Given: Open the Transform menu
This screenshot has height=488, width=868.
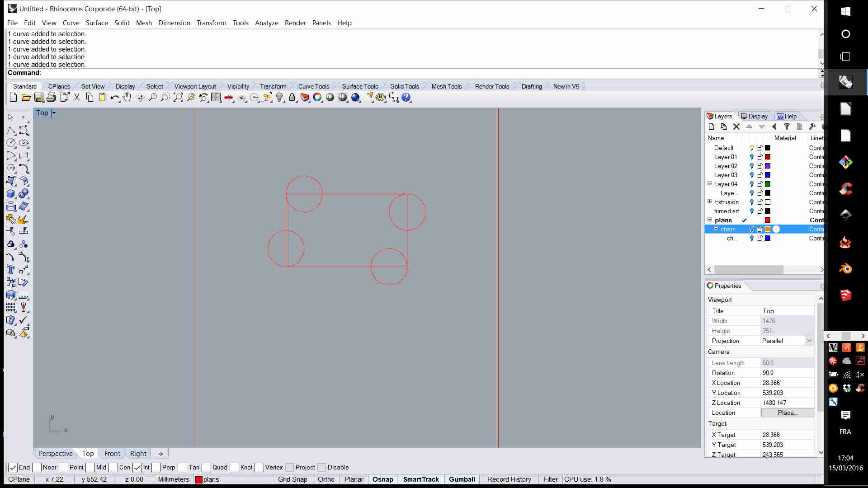Looking at the screenshot, I should coord(211,23).
